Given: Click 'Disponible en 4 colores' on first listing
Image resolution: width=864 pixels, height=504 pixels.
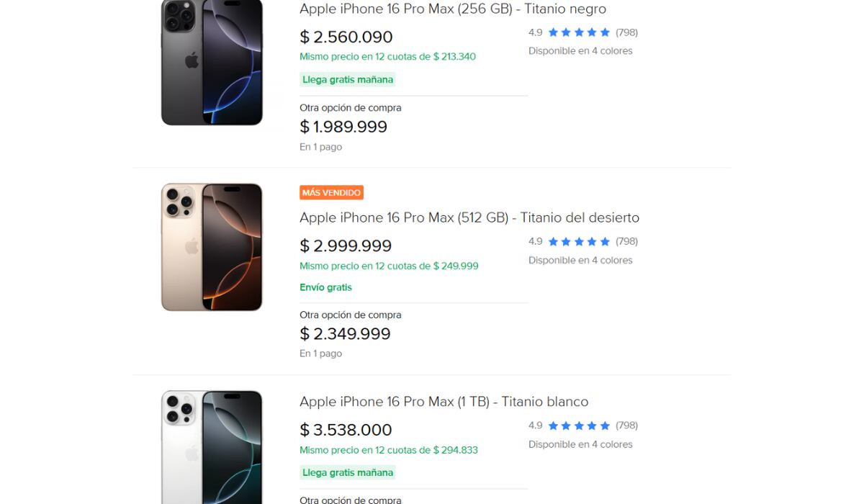Looking at the screenshot, I should [x=581, y=50].
